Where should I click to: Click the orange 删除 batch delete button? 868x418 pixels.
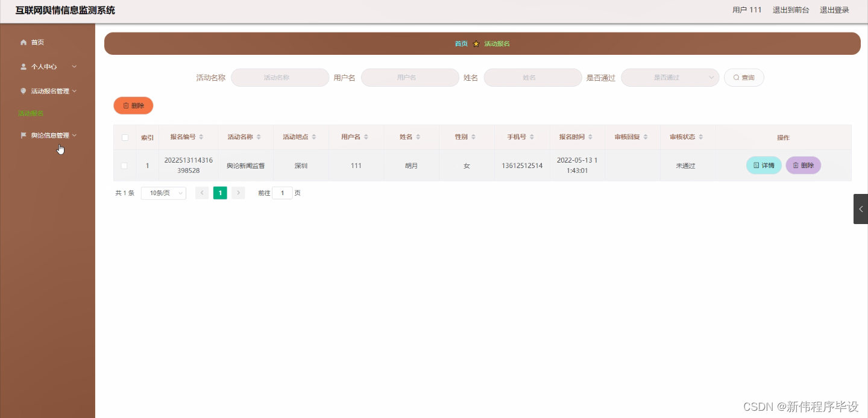click(133, 105)
